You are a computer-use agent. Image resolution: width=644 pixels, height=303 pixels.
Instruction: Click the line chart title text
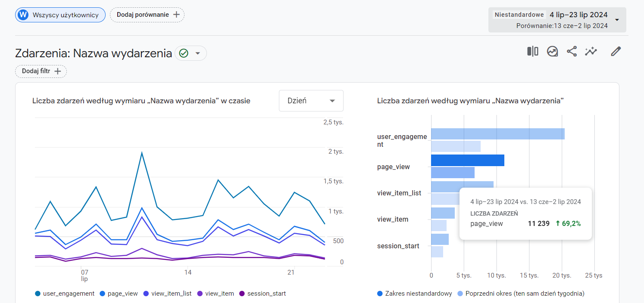click(141, 101)
